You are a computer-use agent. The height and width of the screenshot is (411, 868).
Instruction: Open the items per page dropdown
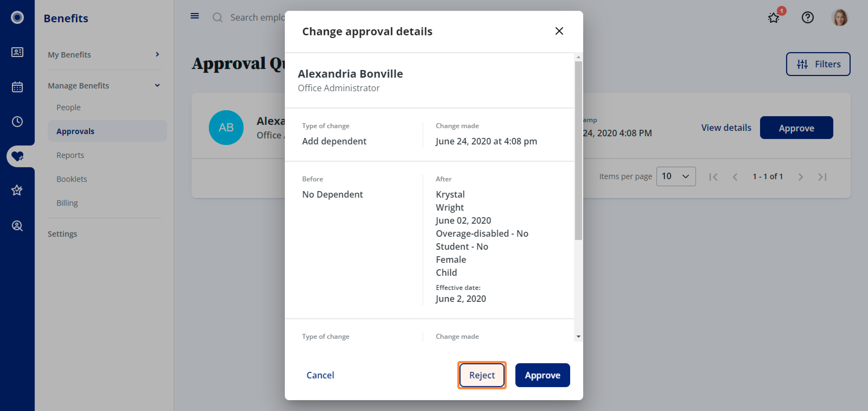[676, 176]
